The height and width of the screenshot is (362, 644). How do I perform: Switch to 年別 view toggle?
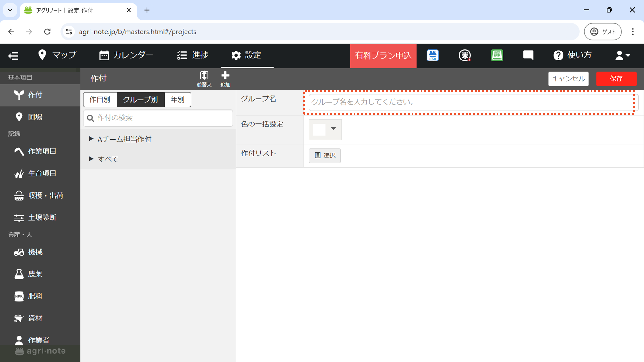(177, 99)
